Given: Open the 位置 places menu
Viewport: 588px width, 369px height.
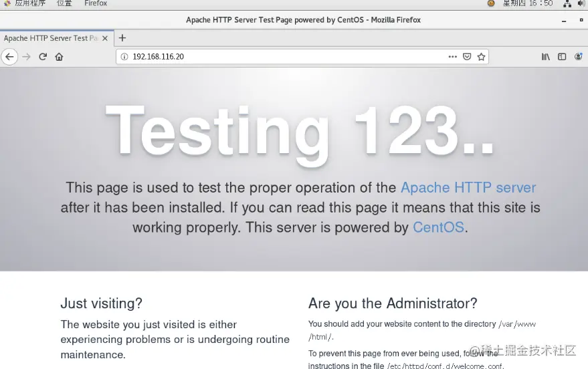Looking at the screenshot, I should (x=64, y=3).
